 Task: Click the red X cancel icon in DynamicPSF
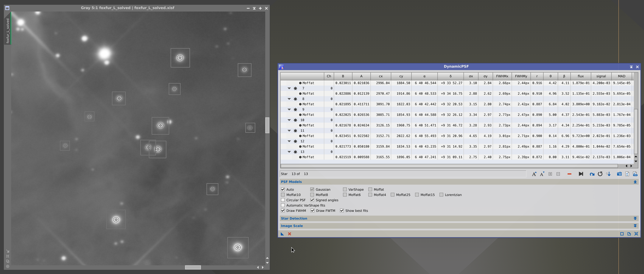click(x=289, y=234)
